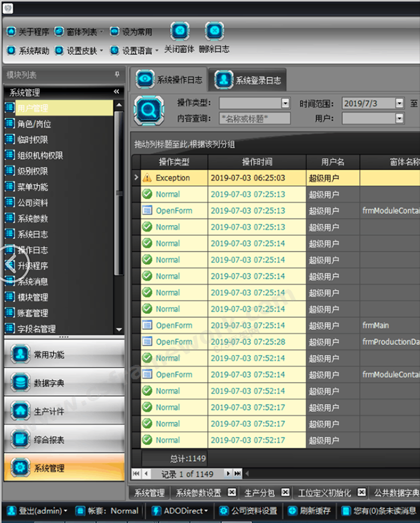Click the 关闭窗体 (close form) toolbar icon
The width and height of the screenshot is (420, 523).
click(180, 31)
